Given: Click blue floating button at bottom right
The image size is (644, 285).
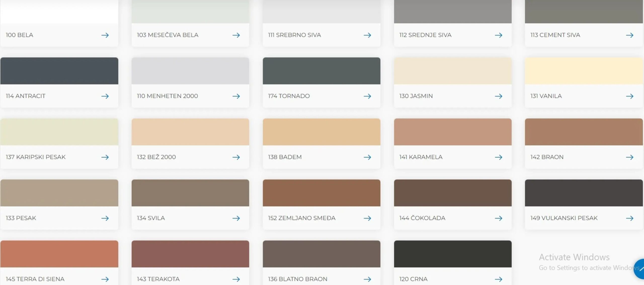Looking at the screenshot, I should coord(639,269).
